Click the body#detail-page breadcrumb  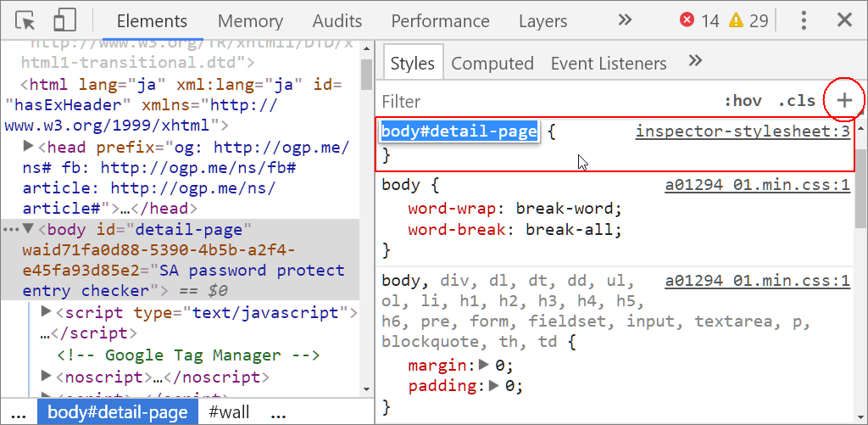pyautogui.click(x=117, y=412)
